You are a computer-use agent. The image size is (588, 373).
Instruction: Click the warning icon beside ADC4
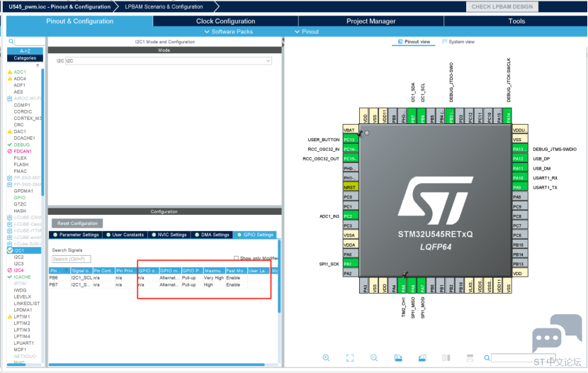pos(10,79)
